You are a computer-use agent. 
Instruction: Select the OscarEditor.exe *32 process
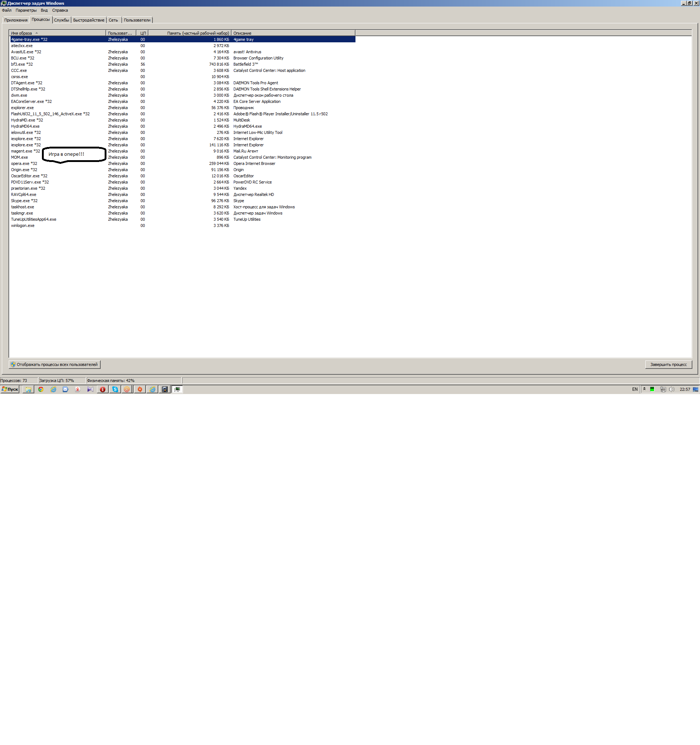point(182,176)
